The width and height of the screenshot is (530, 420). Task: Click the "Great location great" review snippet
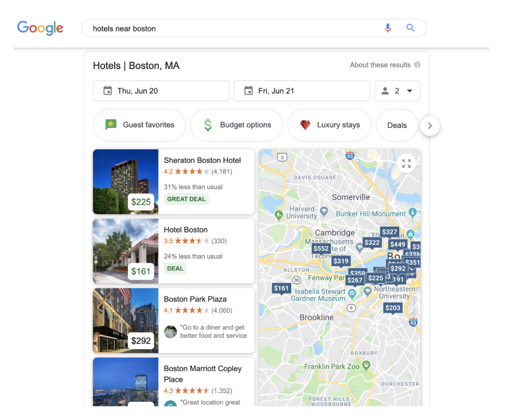210,402
